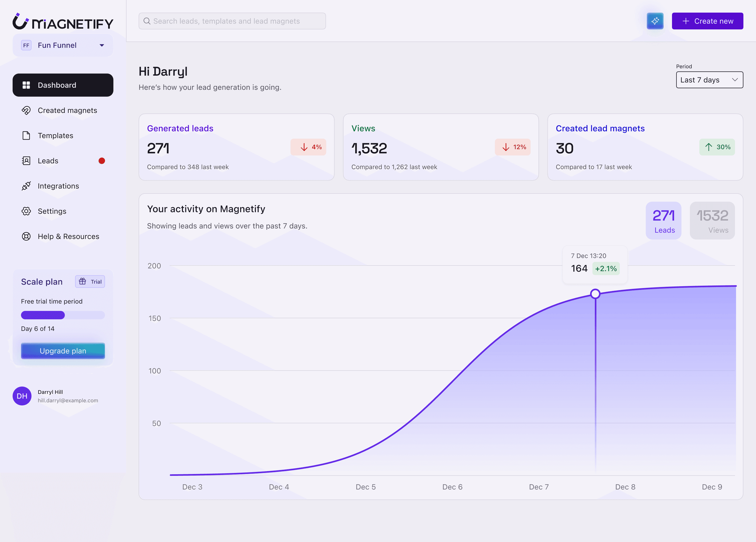
Task: Click the Settings gear icon
Action: click(x=26, y=211)
